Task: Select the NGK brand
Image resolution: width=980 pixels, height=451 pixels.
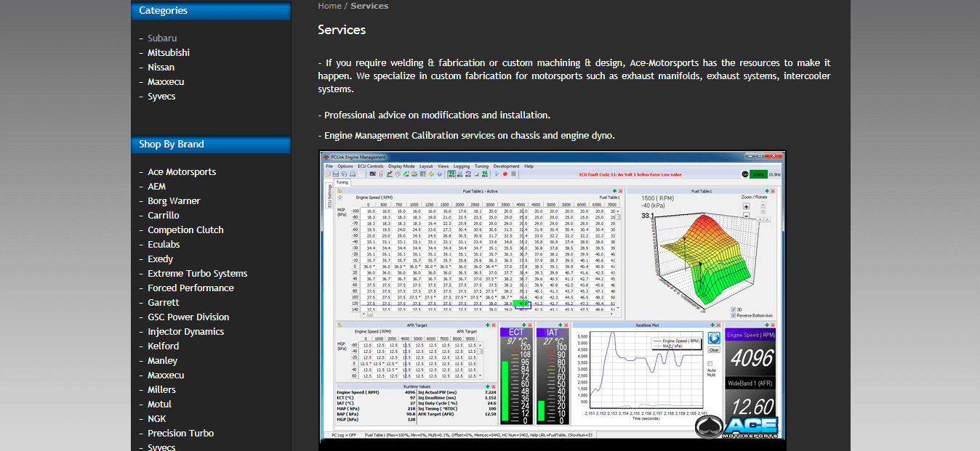Action: click(156, 418)
